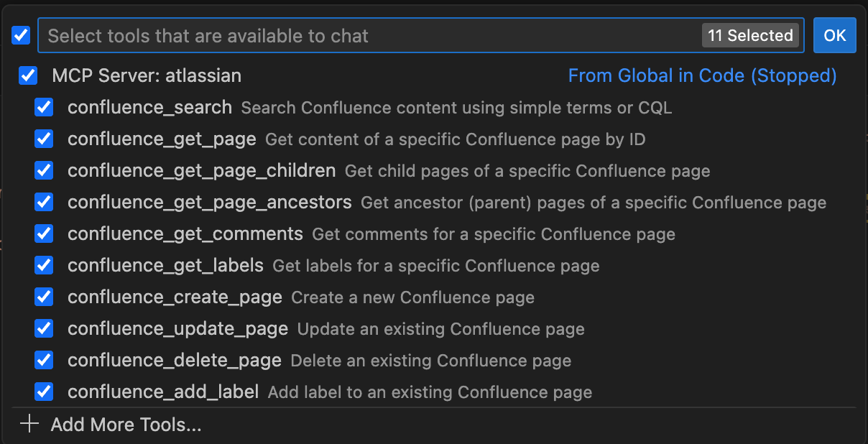Disable the confluence_create_page checkbox

tap(44, 297)
